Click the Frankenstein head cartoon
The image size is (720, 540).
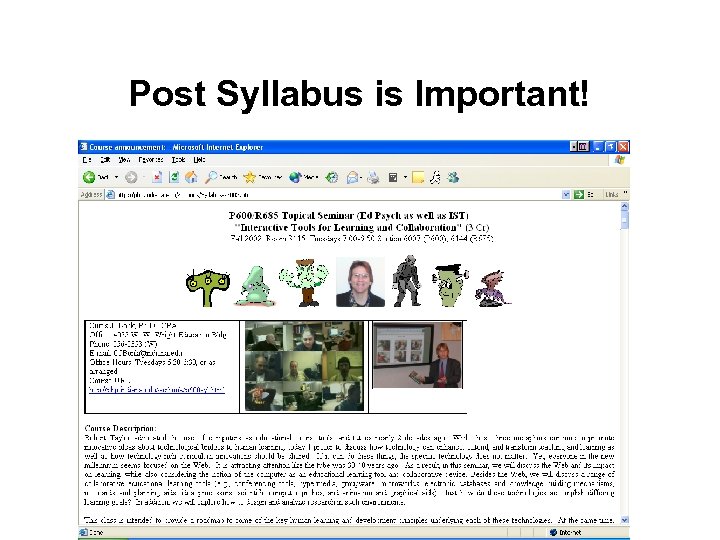[450, 285]
